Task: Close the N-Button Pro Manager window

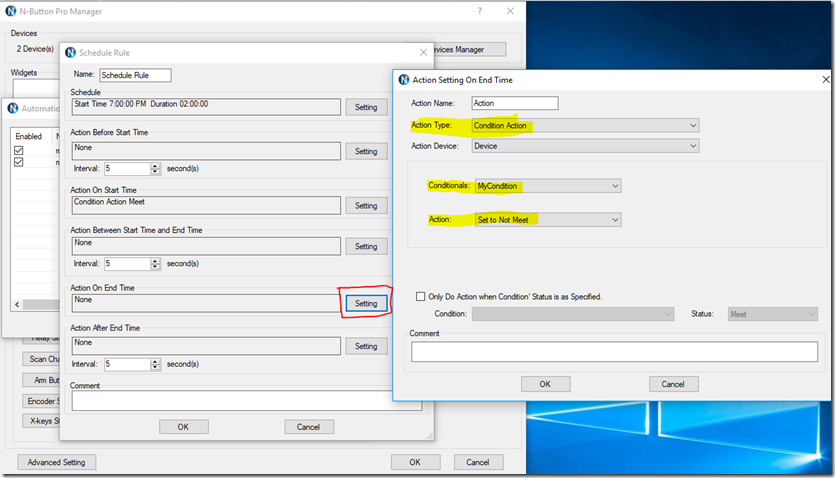Action: (x=510, y=11)
